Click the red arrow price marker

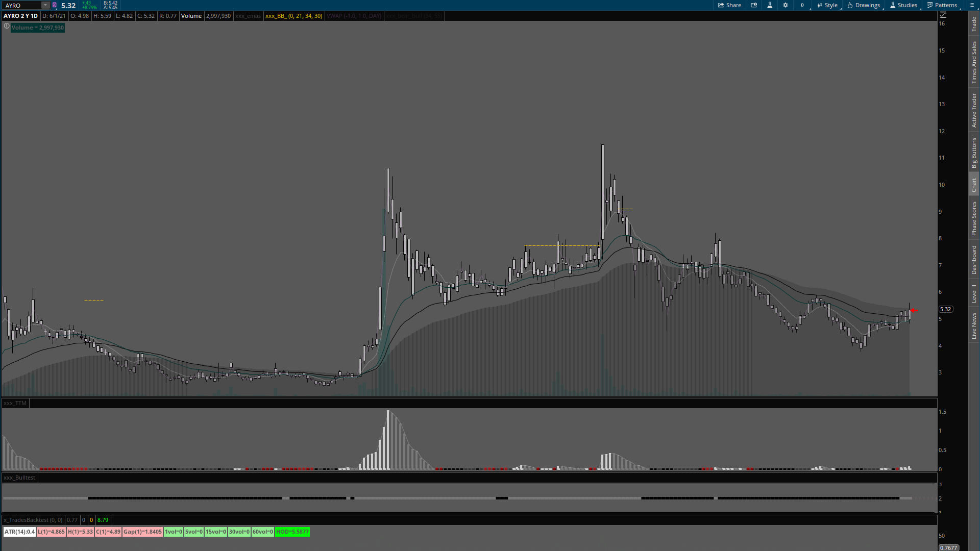(914, 310)
